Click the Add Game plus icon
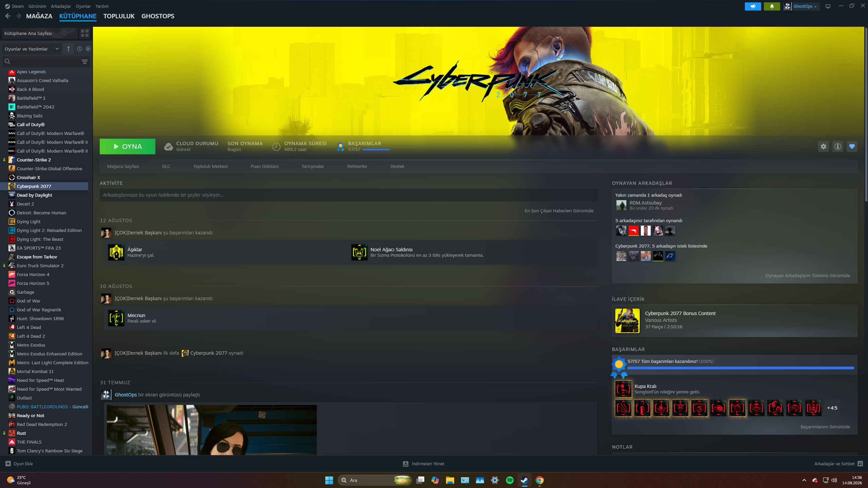This screenshot has height=488, width=868. click(8, 464)
